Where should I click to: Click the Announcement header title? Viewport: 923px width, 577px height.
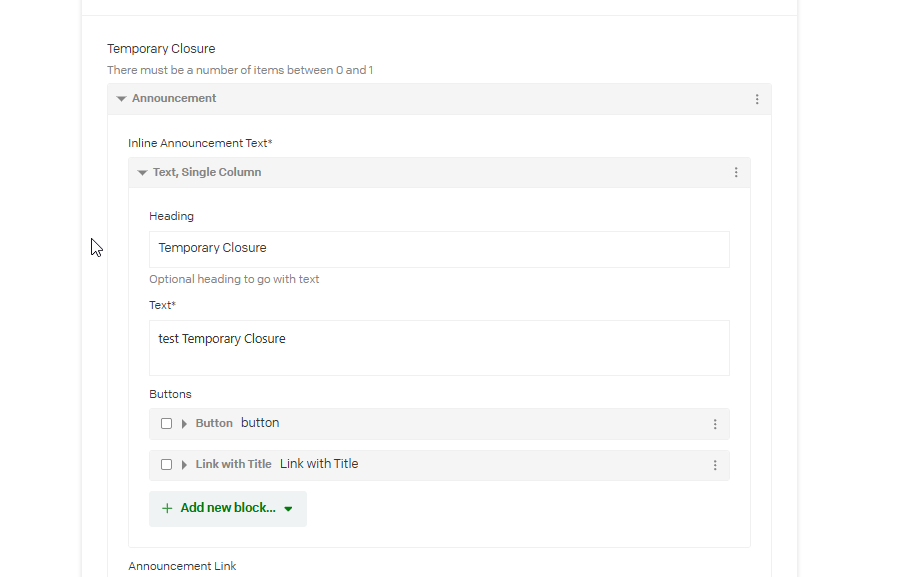click(x=174, y=98)
